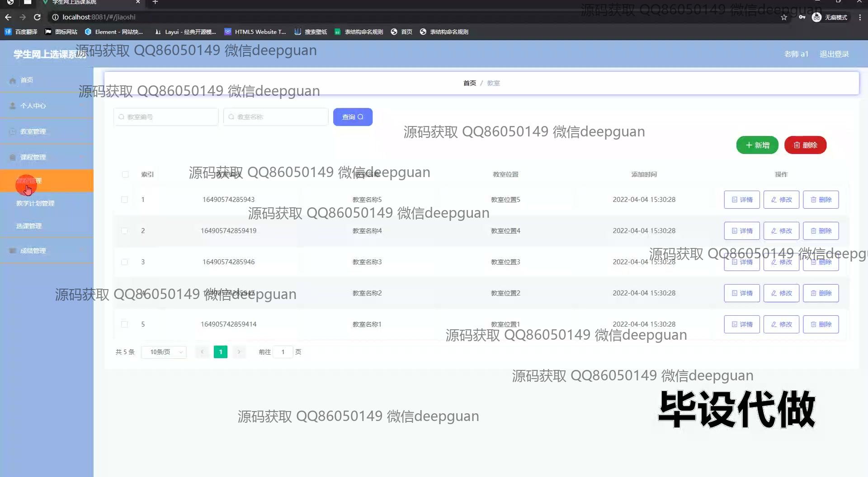The width and height of the screenshot is (868, 477).
Task: Click the bookmark star icon in address bar
Action: (x=784, y=17)
